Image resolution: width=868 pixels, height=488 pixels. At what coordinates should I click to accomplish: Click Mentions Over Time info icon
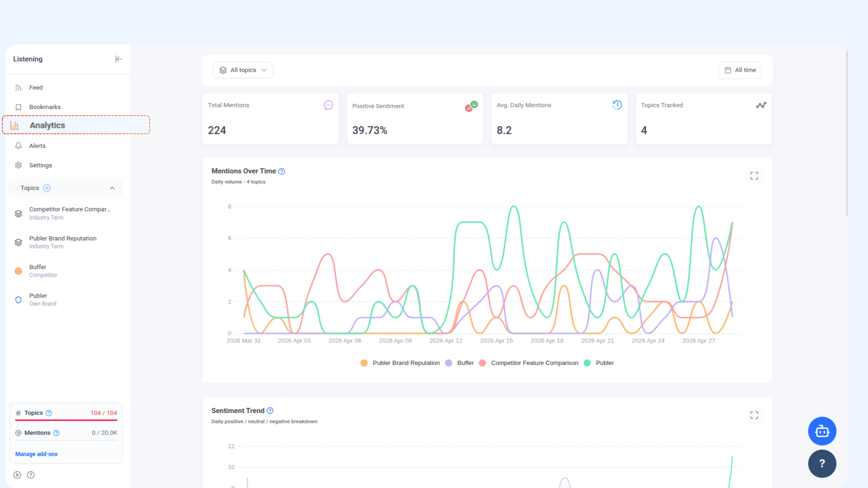[x=282, y=171]
